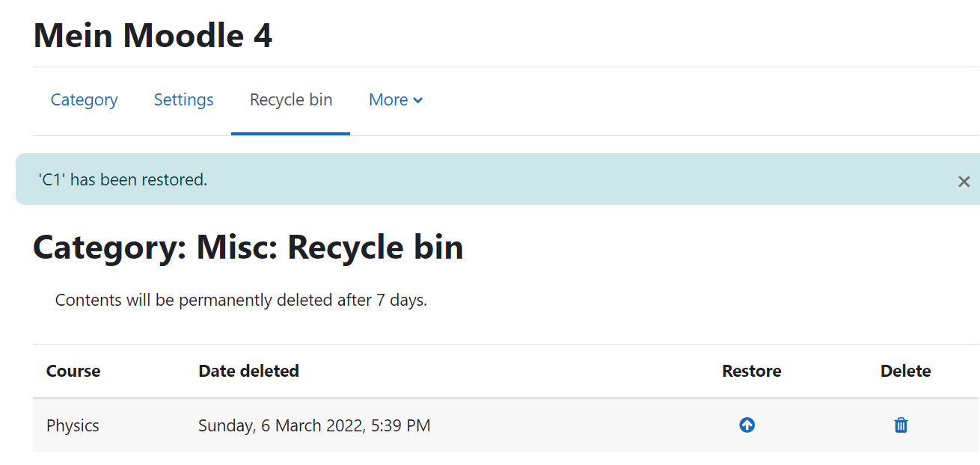The image size is (980, 465).
Task: Select the Recycle bin tab
Action: pos(291,100)
